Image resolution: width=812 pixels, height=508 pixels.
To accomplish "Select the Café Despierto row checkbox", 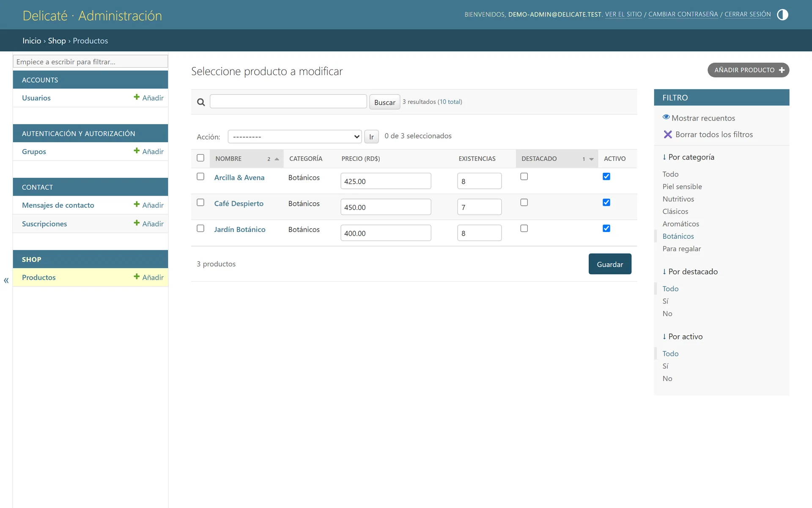I will click(x=200, y=202).
